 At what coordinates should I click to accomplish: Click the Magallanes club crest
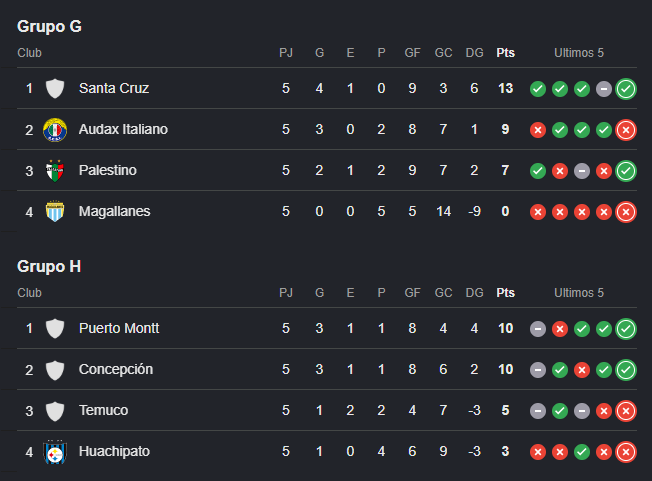tap(55, 212)
